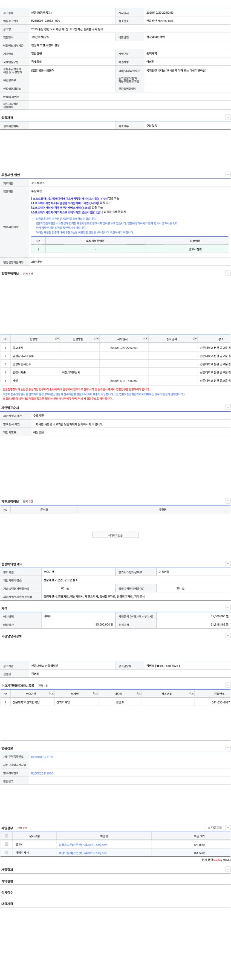231x980 pixels.
Task: Click the sort icon beside 종료일시 header
Action: pyautogui.click(x=193, y=339)
